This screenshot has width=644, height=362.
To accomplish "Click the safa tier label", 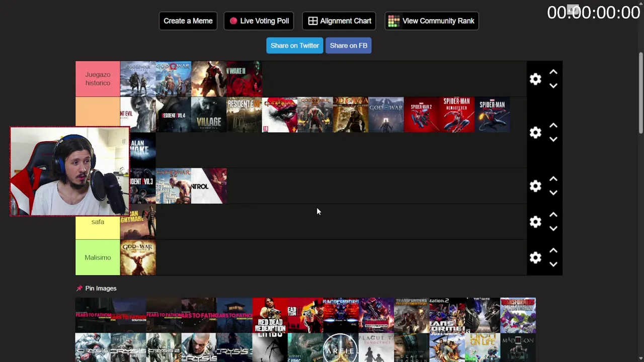I will coord(98,222).
